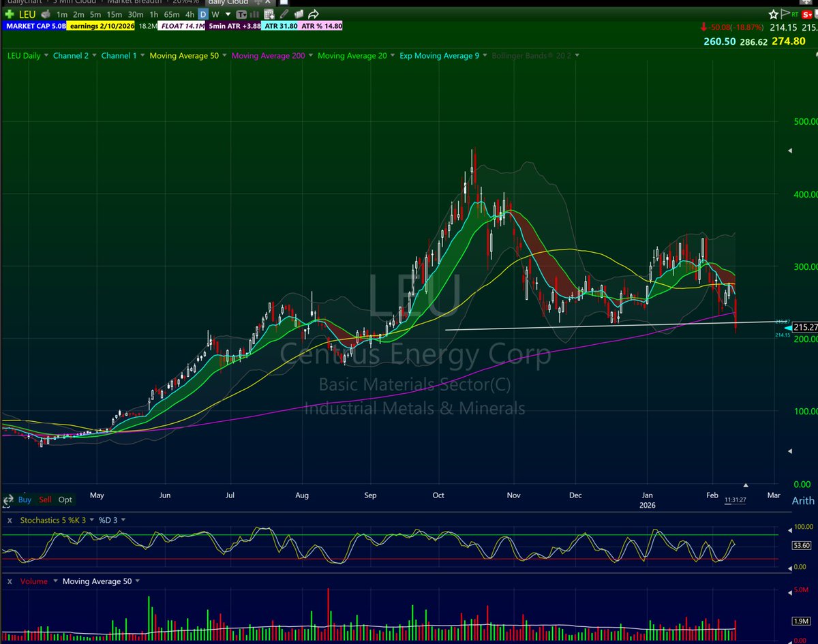Click the folder icon in chart toolbar

pos(299,14)
